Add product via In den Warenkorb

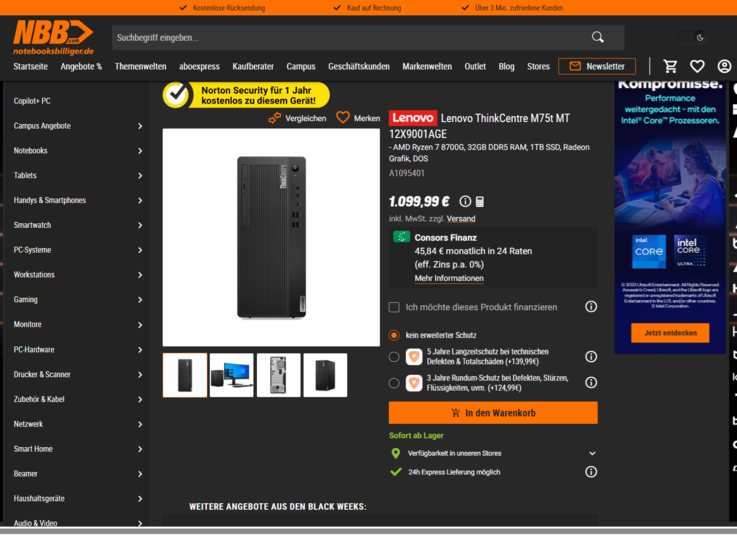tap(493, 413)
